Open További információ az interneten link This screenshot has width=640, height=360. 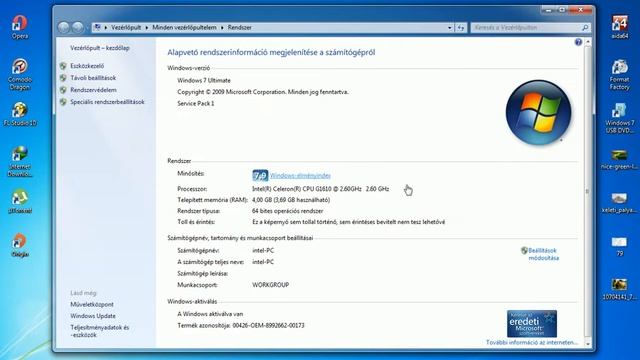532,342
